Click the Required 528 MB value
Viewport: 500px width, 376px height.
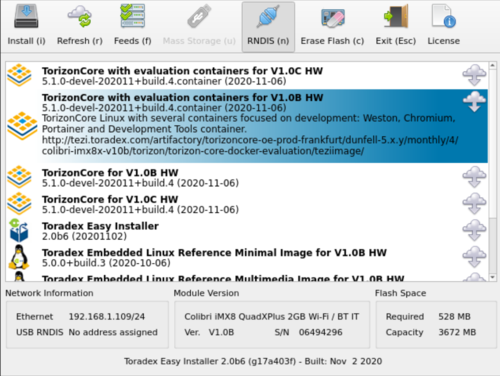tap(454, 317)
